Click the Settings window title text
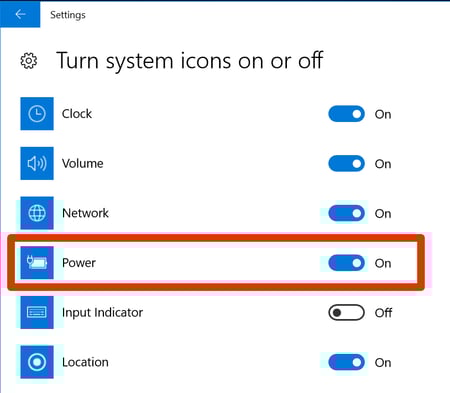This screenshot has width=450, height=393. coord(68,15)
